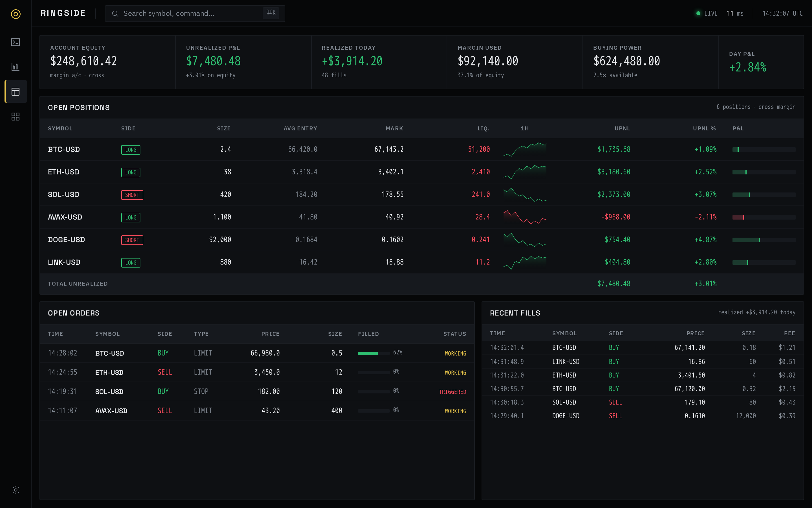The width and height of the screenshot is (812, 508).
Task: Click the total unrealized $7,480.48 footer value
Action: coord(614,284)
